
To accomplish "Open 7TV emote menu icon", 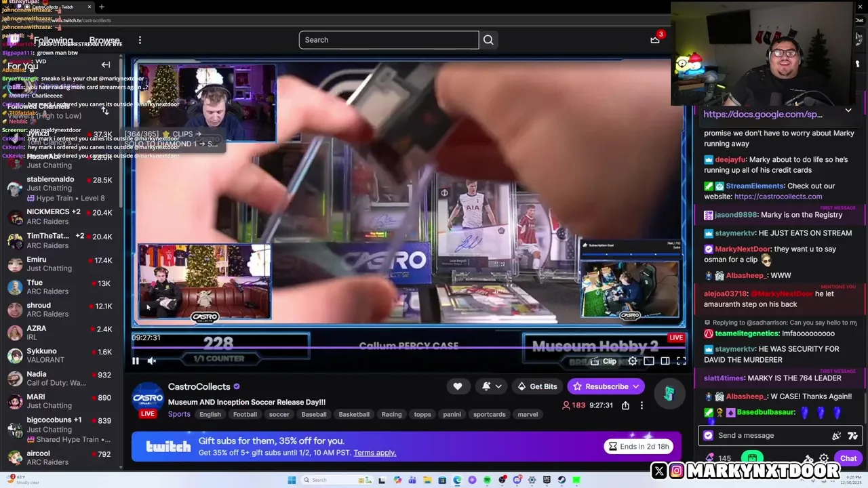I will click(852, 436).
